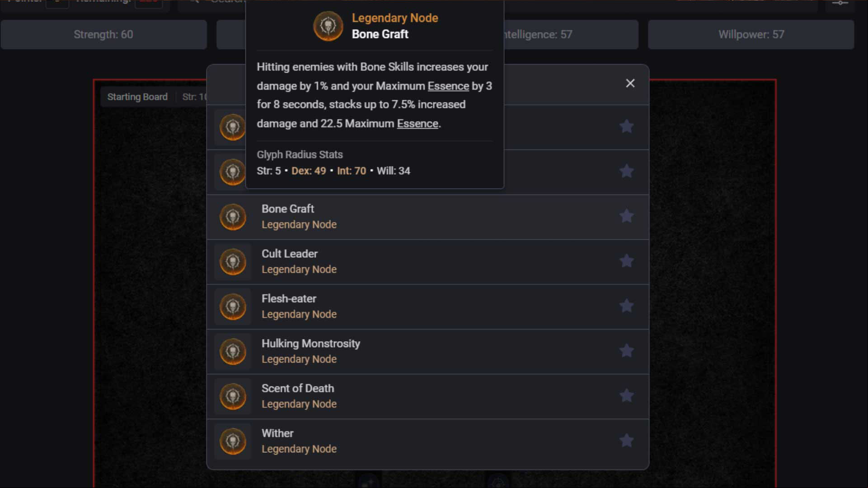
Task: Click the Hulking Monstrosity node icon
Action: point(233,351)
